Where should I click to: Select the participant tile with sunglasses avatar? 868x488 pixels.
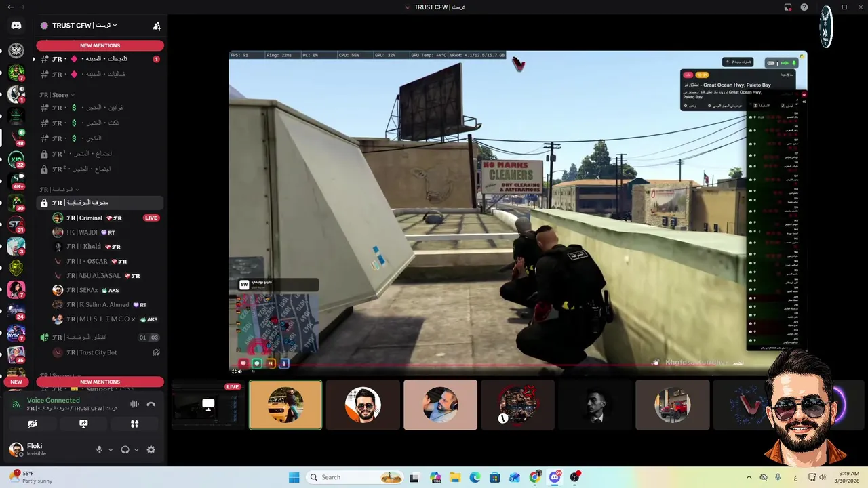click(363, 405)
